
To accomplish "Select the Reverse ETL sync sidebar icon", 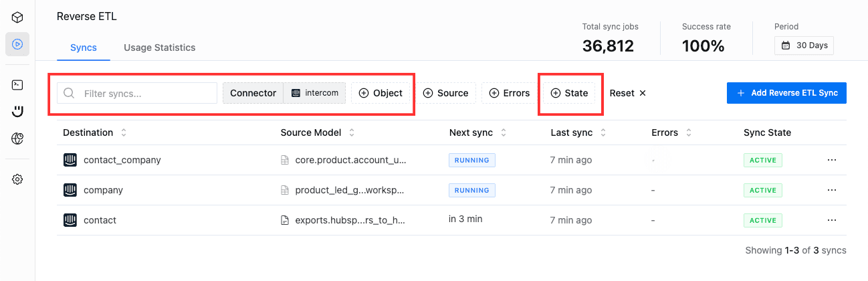I will [17, 44].
